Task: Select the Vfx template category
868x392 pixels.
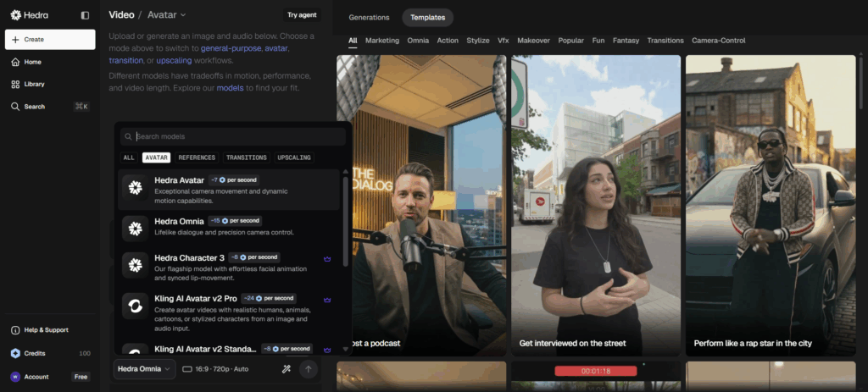Action: click(x=504, y=41)
